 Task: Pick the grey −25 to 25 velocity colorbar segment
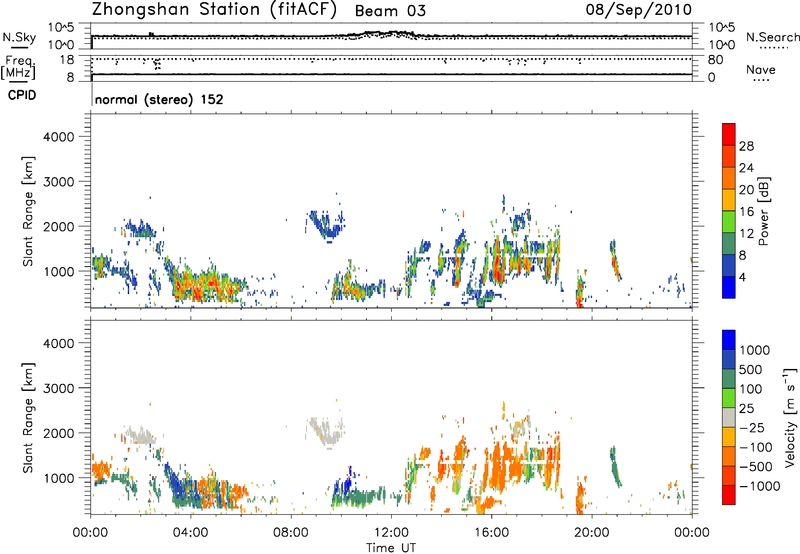(x=729, y=417)
